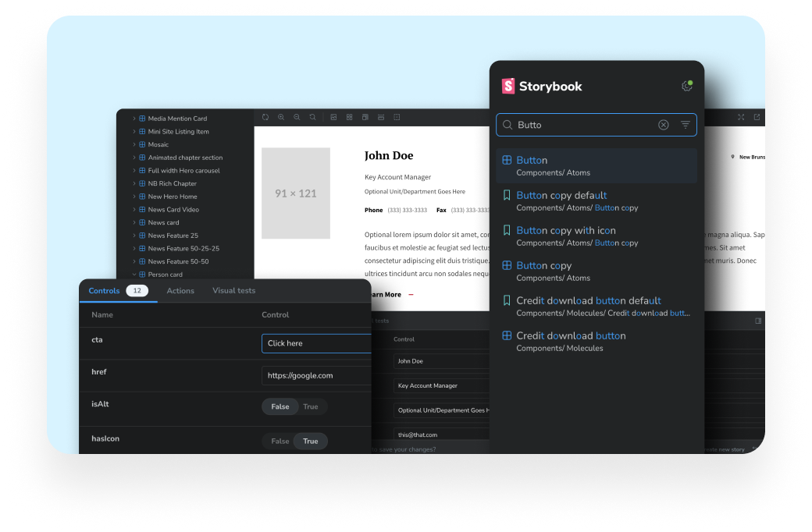Click component icon beside Button result
The width and height of the screenshot is (812, 532).
click(x=507, y=160)
